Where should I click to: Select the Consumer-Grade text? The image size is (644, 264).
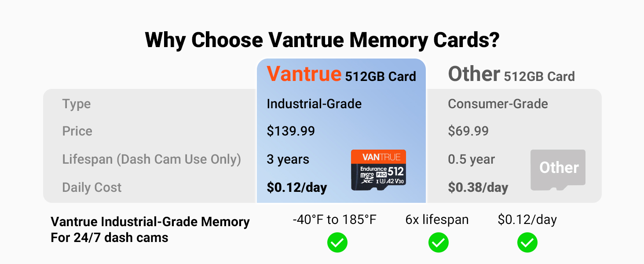click(x=498, y=104)
